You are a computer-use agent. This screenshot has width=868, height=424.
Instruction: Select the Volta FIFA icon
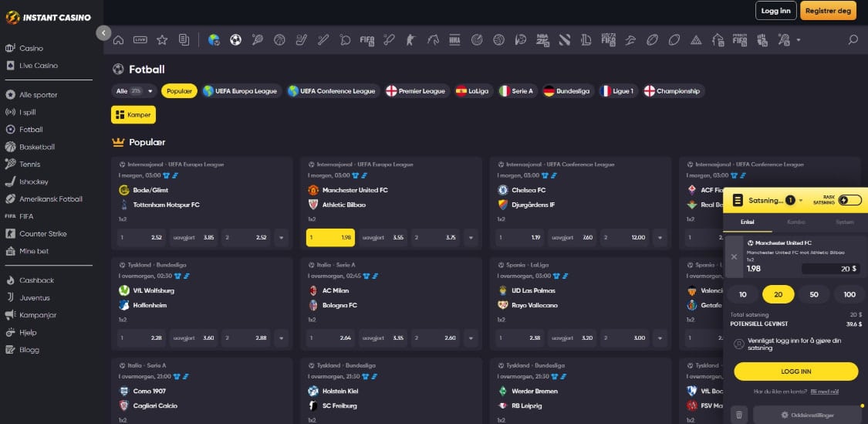(609, 40)
